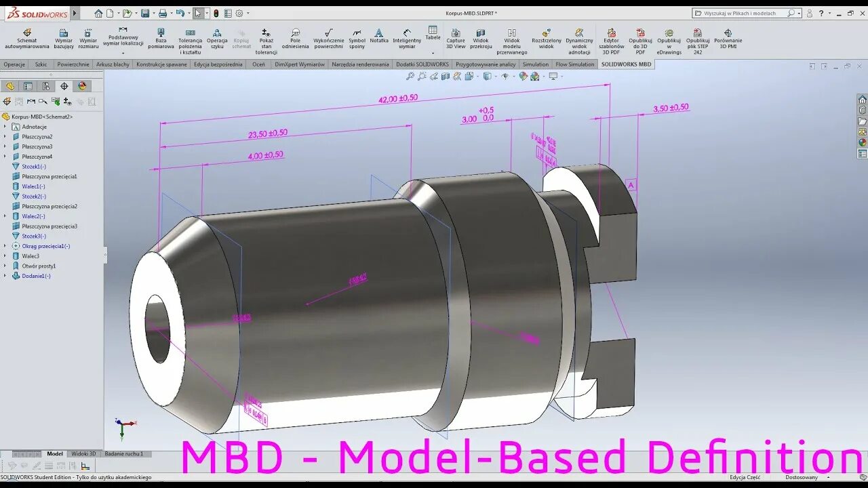Click Opublikuj w eDrawings
The width and height of the screenshot is (868, 488).
(669, 41)
